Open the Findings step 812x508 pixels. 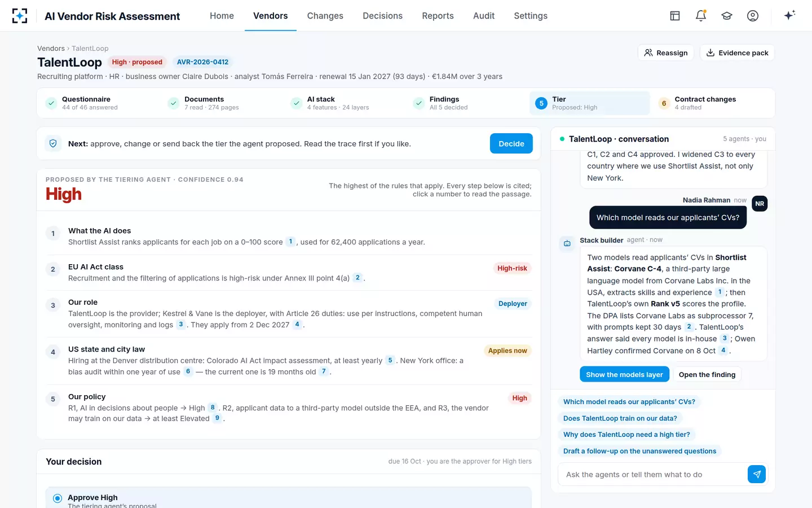click(467, 103)
